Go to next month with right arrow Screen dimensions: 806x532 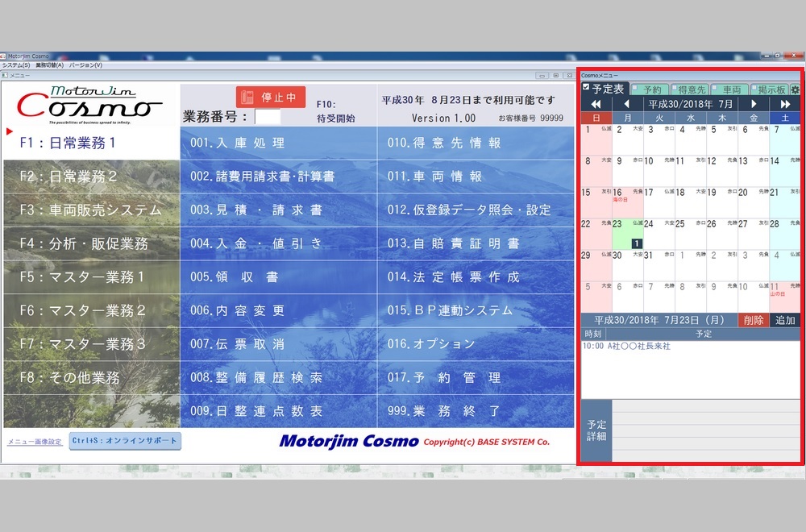click(754, 104)
